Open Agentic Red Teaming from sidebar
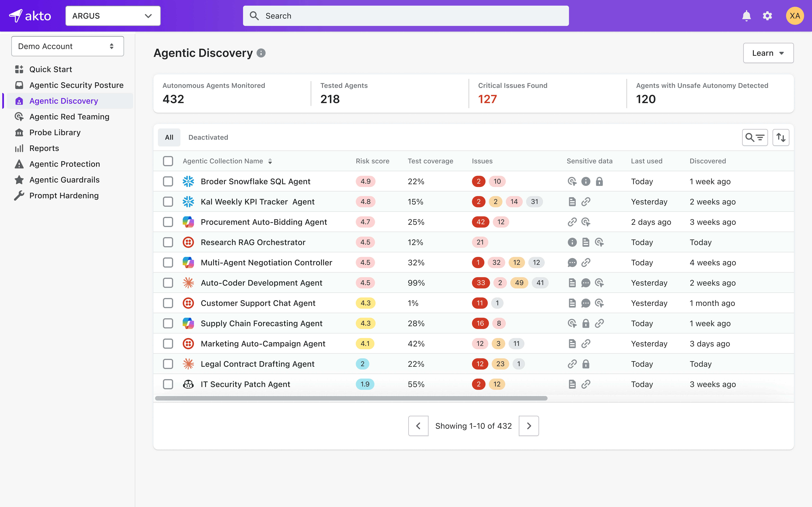The width and height of the screenshot is (812, 507). (x=69, y=117)
